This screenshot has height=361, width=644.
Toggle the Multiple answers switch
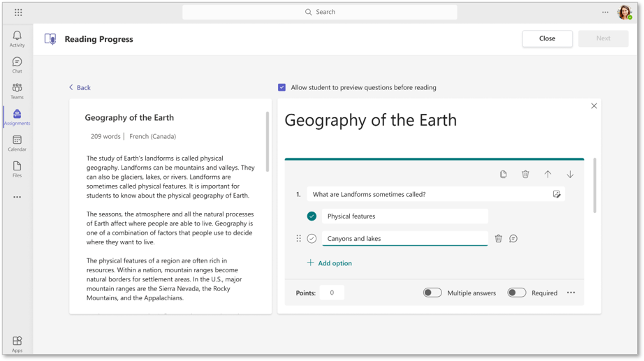tap(432, 293)
